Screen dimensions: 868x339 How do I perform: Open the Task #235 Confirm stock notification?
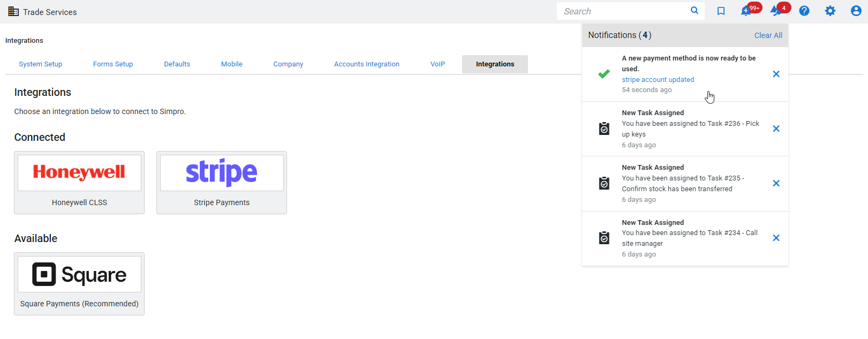685,184
